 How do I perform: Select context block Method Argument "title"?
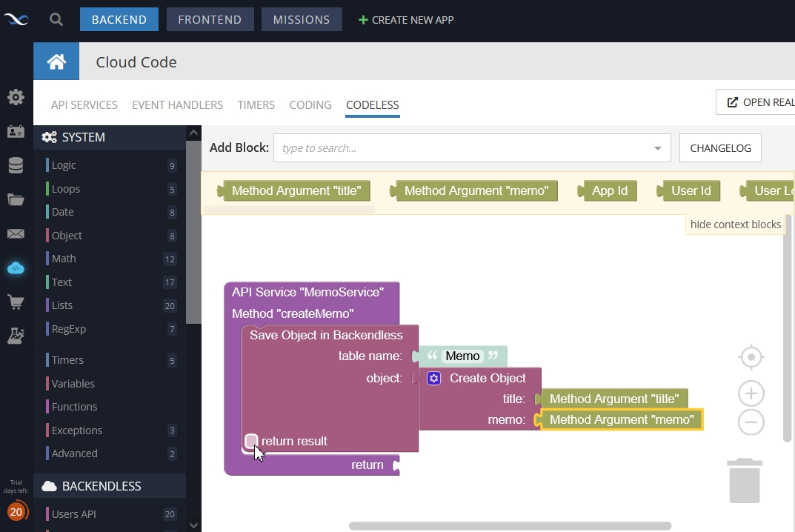point(294,190)
